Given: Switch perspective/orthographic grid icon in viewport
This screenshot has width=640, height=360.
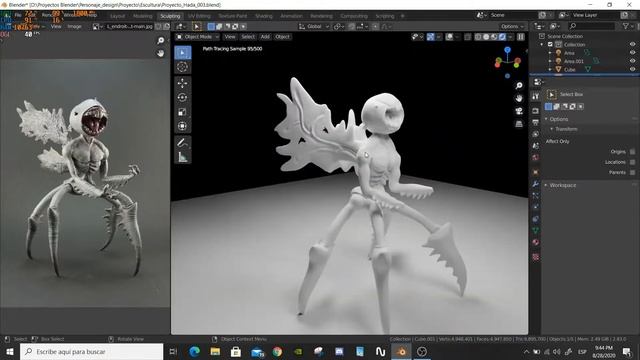Looking at the screenshot, I should click(519, 124).
